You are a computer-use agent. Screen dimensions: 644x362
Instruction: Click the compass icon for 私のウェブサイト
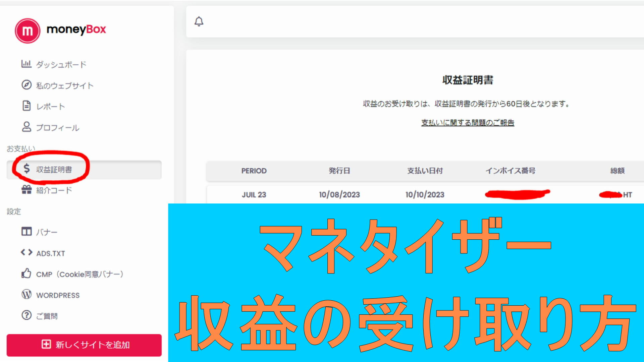26,85
